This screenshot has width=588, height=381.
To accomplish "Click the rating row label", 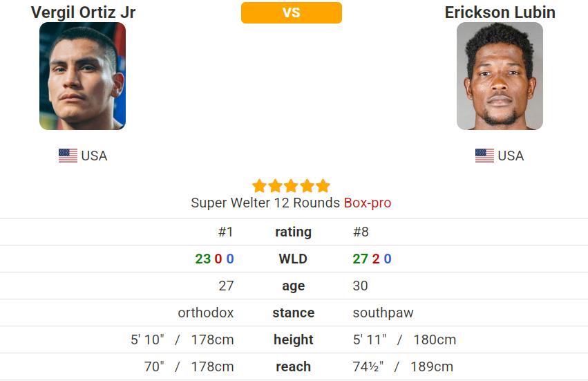I will [x=293, y=232].
